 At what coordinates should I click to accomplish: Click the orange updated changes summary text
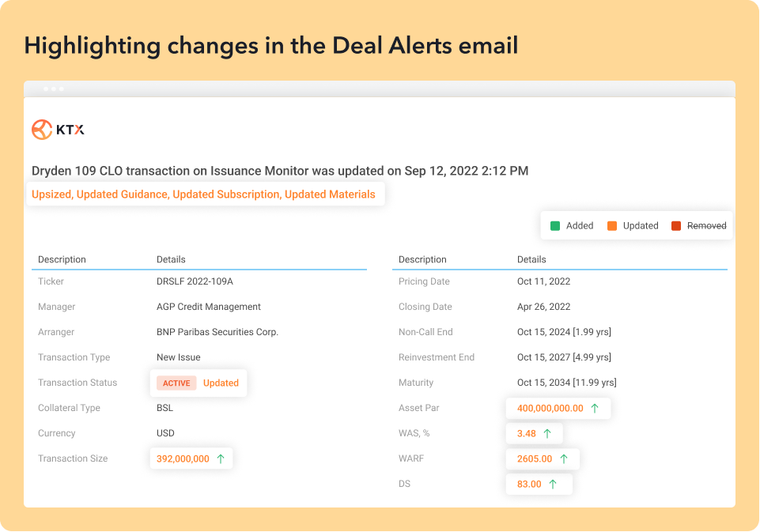(x=203, y=194)
